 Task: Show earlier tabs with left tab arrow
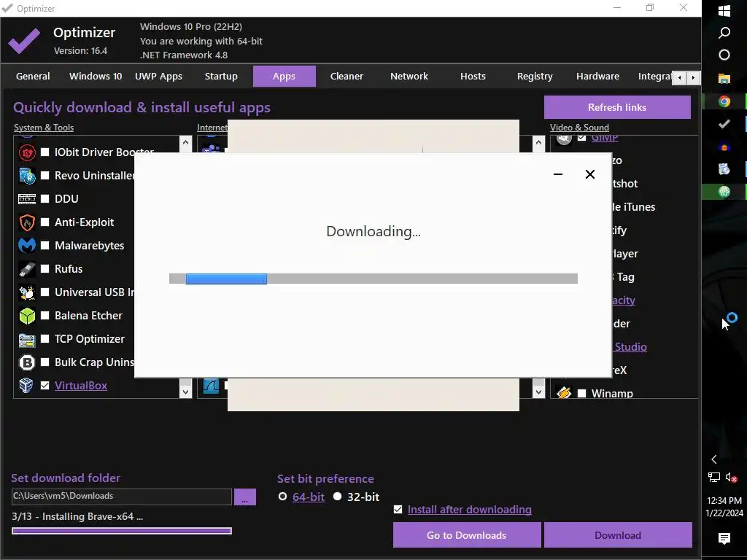[679, 77]
